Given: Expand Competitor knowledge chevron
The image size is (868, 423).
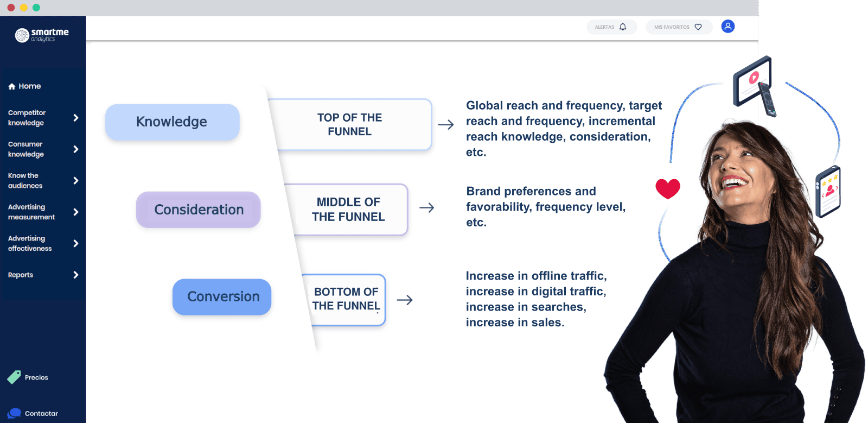Looking at the screenshot, I should pyautogui.click(x=76, y=118).
